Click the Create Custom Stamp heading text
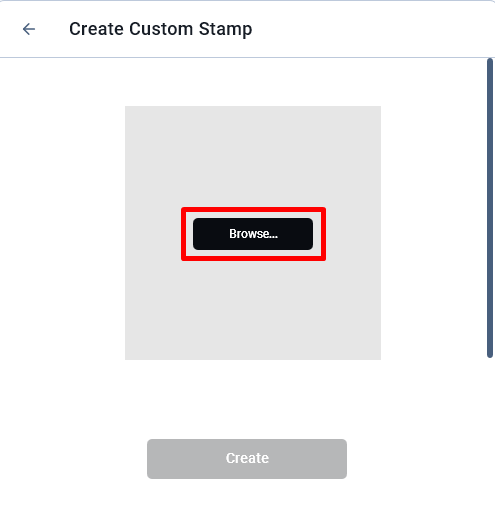 pos(160,29)
